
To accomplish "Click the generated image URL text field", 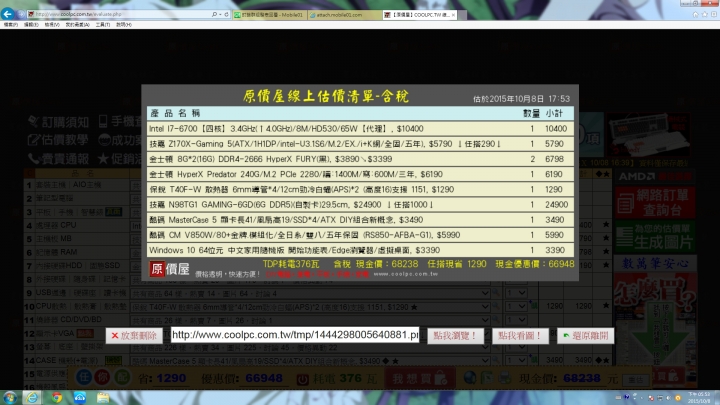I will point(295,335).
